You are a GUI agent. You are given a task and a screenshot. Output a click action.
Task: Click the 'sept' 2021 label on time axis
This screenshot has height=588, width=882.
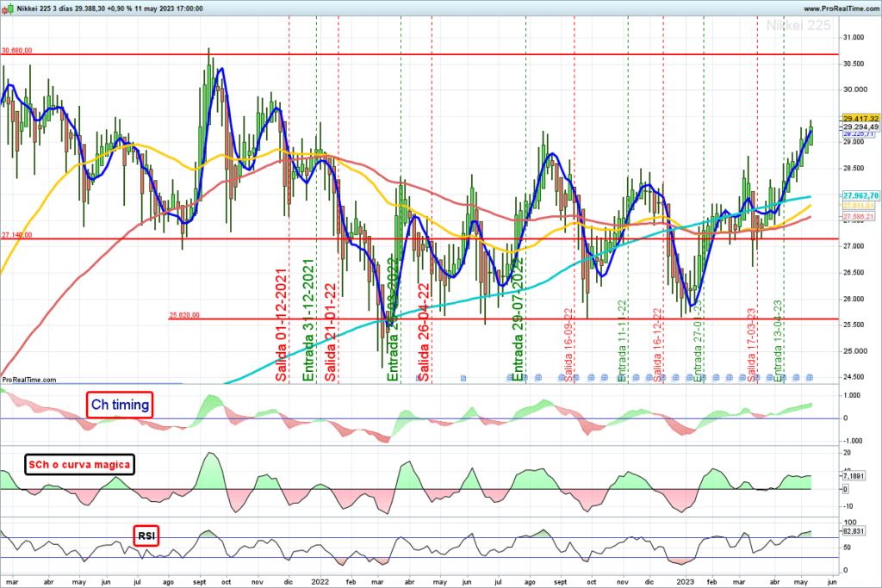[200, 582]
